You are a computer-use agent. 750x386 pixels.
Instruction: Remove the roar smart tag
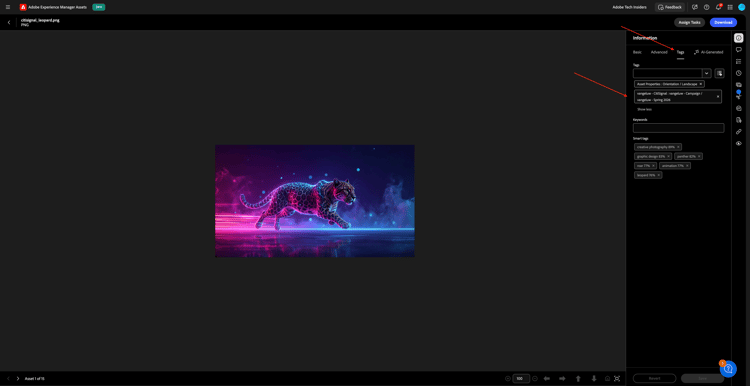click(x=653, y=165)
